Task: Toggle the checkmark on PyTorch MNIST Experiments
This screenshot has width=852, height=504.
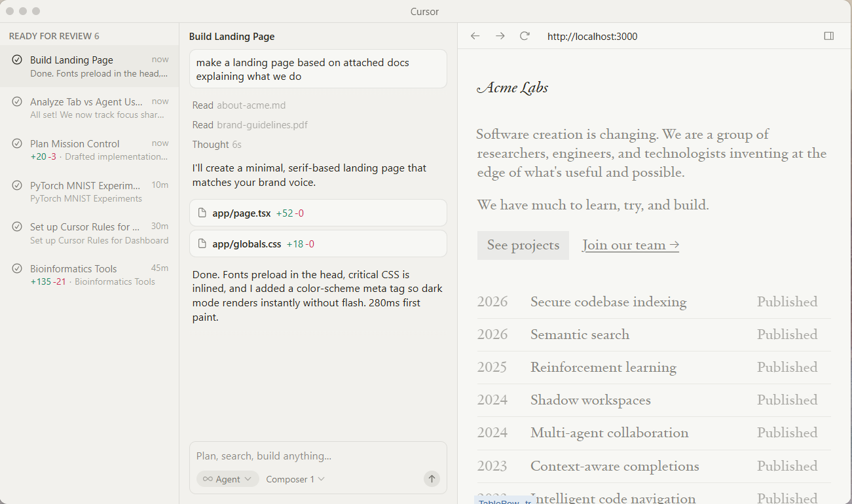Action: 16,185
